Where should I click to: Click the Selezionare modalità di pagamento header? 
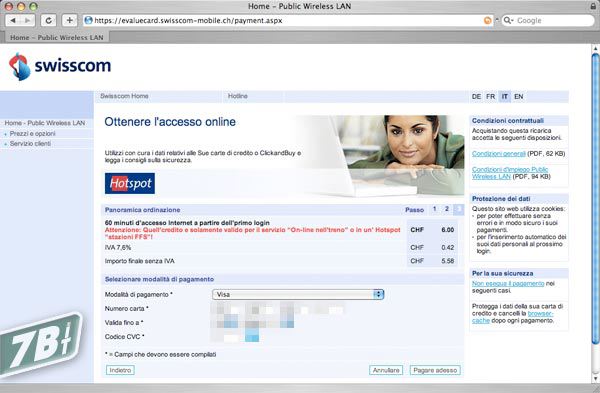(159, 279)
